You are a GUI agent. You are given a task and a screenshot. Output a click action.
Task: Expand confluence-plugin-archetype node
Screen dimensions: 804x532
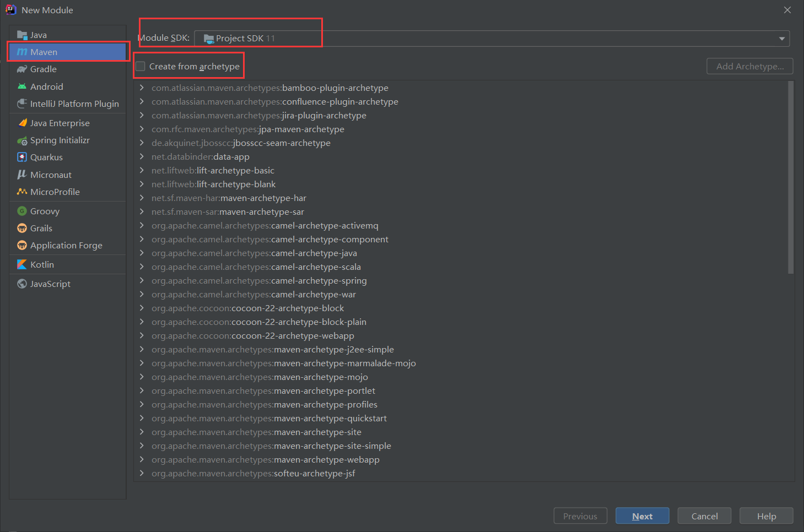point(142,101)
